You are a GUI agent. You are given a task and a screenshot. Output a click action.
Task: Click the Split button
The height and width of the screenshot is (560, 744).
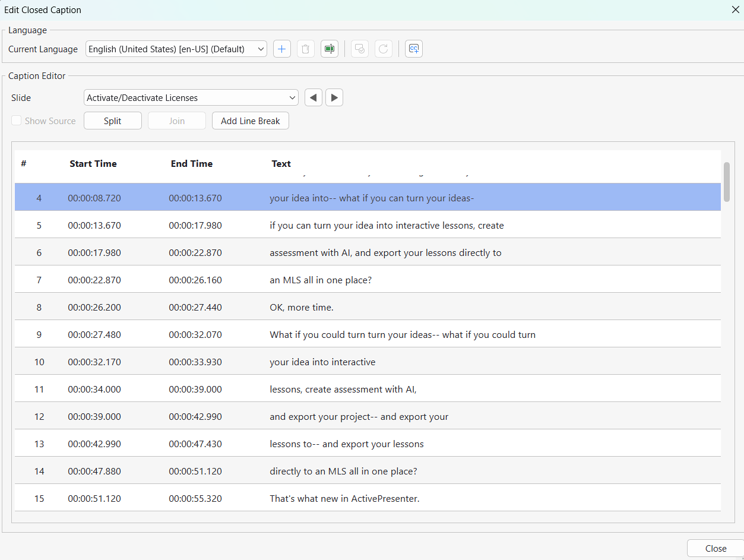click(x=113, y=121)
